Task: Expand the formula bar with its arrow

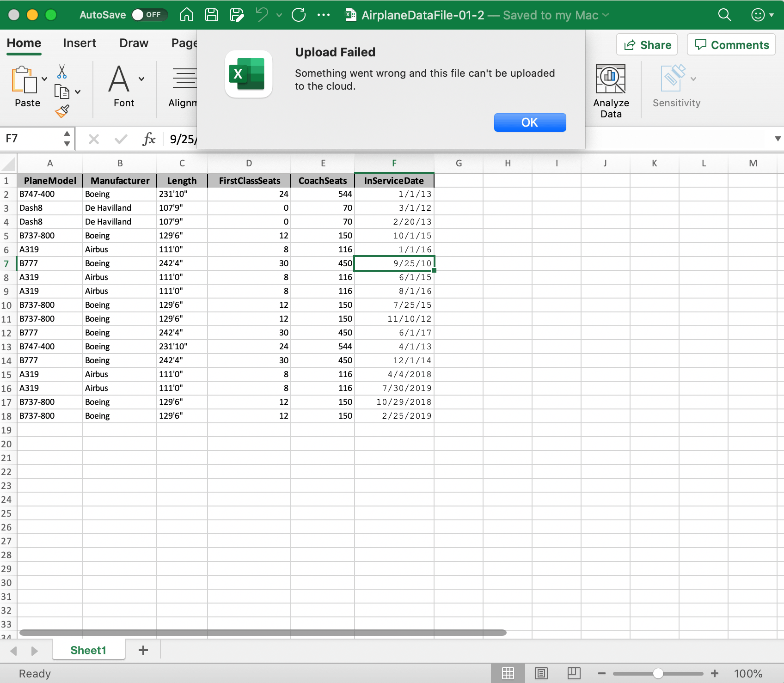Action: point(777,139)
